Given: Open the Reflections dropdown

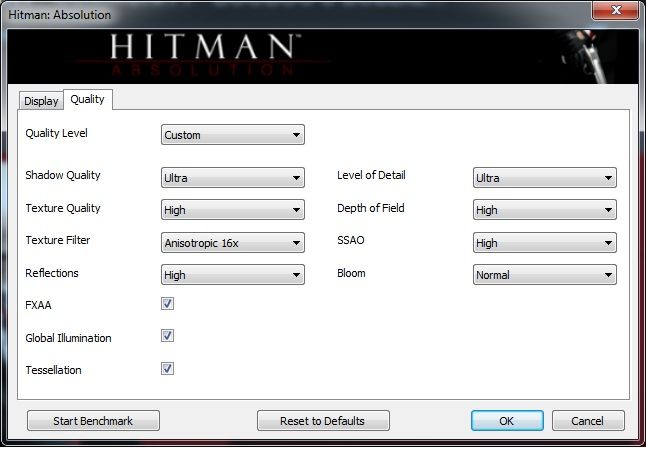Looking at the screenshot, I should (x=233, y=275).
